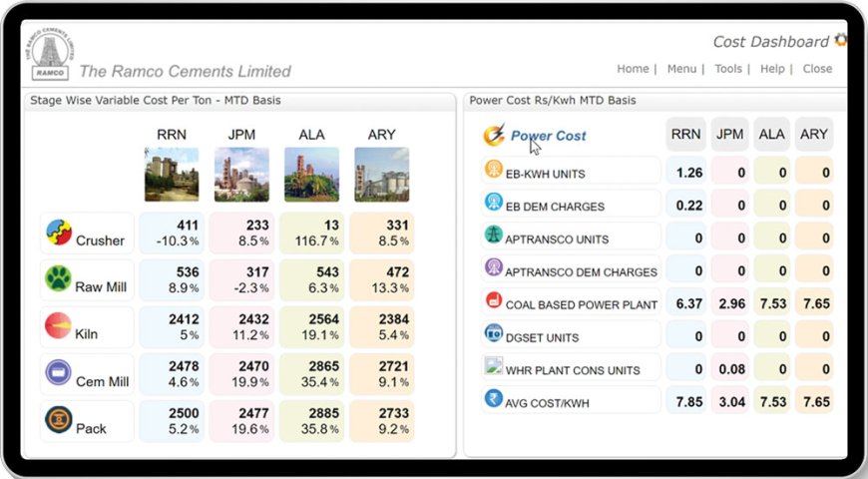Click the EB-KWH UNITS icon

click(x=493, y=169)
